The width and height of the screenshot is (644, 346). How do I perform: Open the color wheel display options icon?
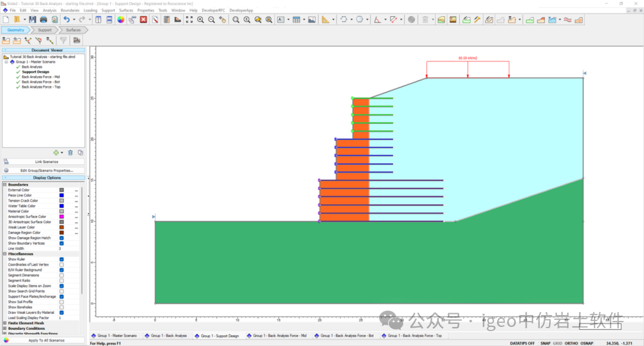coord(120,20)
